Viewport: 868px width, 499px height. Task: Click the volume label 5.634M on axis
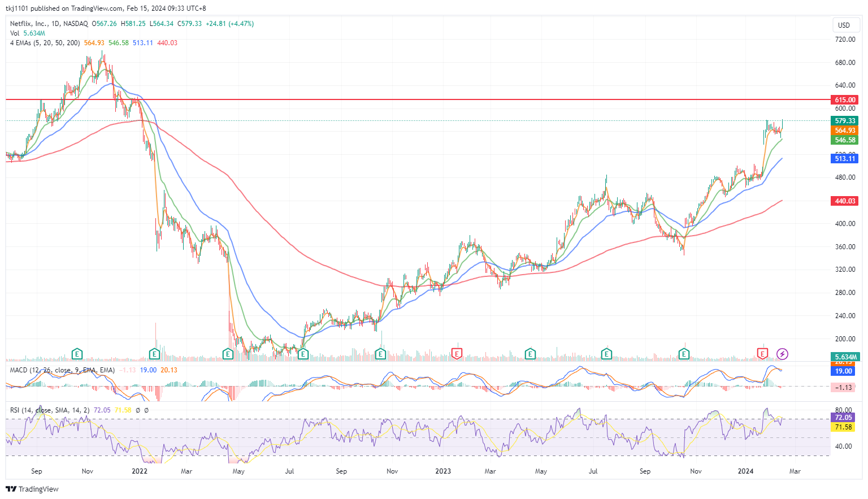click(x=845, y=357)
